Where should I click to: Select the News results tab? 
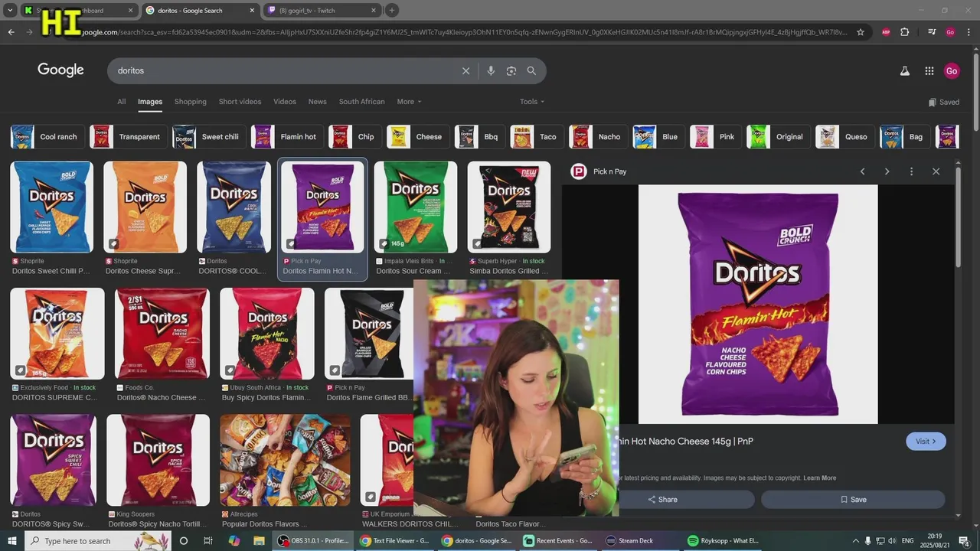tap(317, 102)
